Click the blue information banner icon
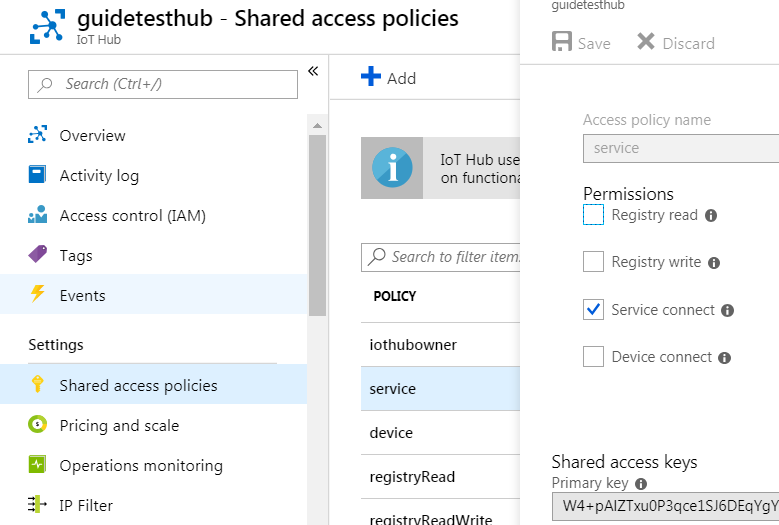The height and width of the screenshot is (525, 779). [392, 168]
